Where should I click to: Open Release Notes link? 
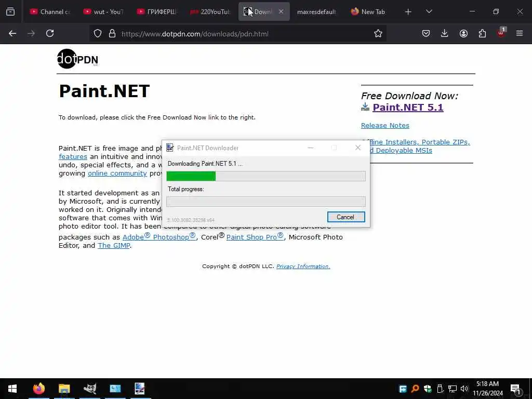pos(385,126)
